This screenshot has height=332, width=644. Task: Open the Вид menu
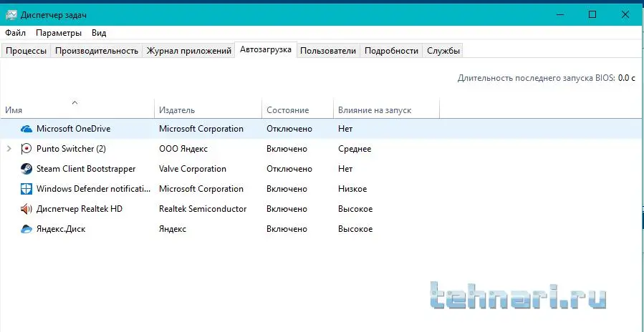click(x=99, y=33)
